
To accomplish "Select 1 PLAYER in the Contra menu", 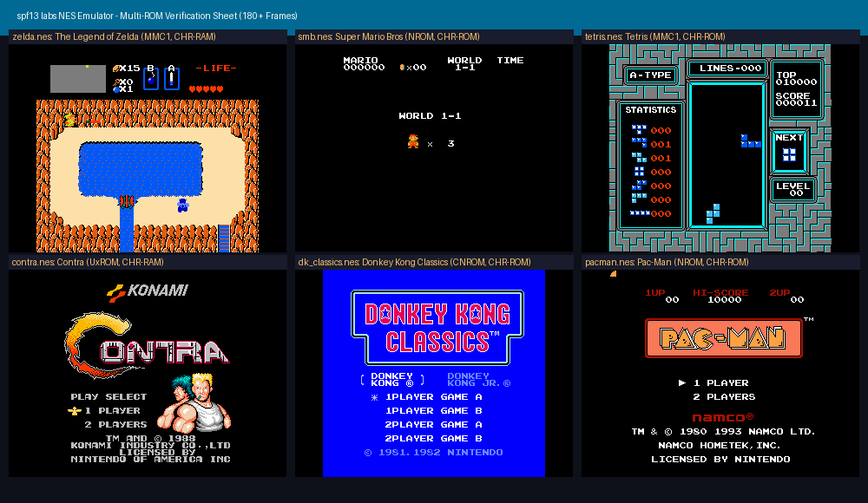I will click(x=112, y=410).
